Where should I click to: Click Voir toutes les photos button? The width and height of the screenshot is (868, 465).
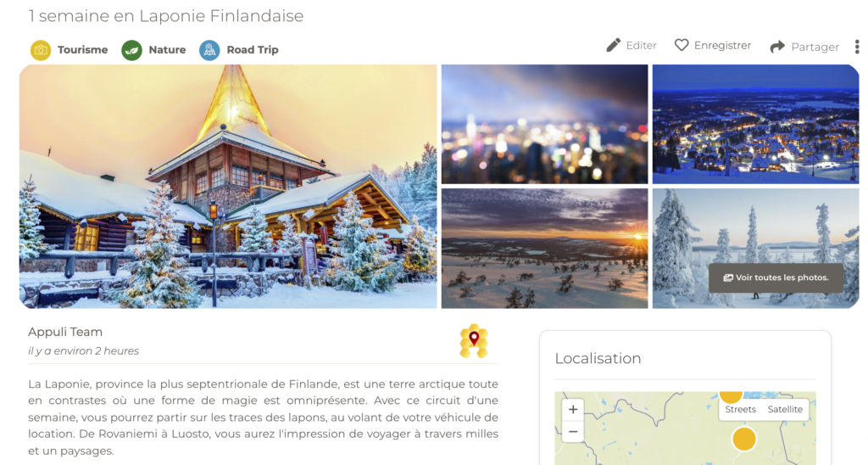point(776,277)
